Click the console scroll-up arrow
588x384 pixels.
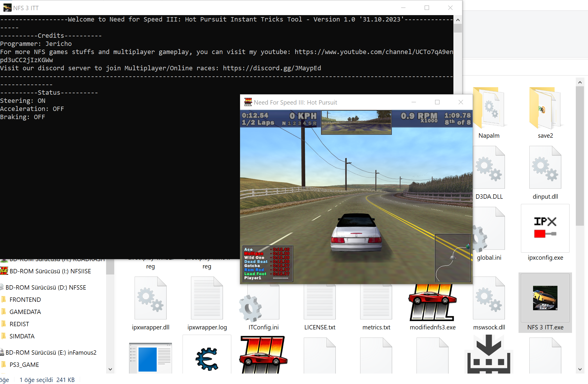(x=458, y=20)
